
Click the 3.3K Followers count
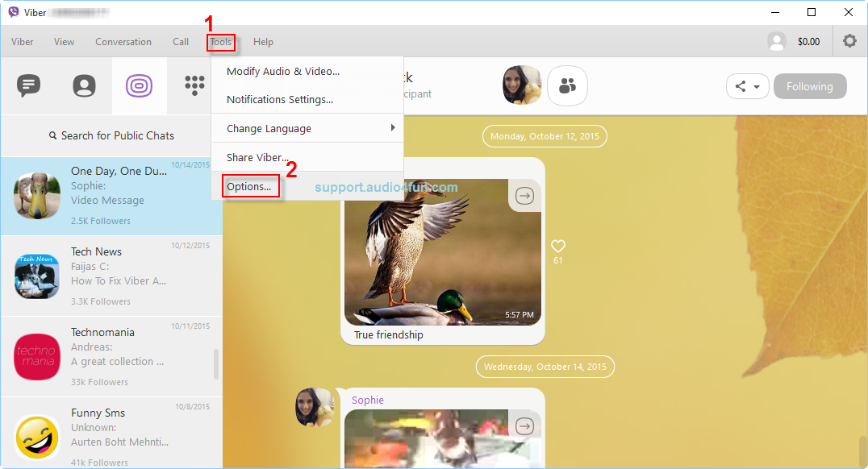click(101, 301)
